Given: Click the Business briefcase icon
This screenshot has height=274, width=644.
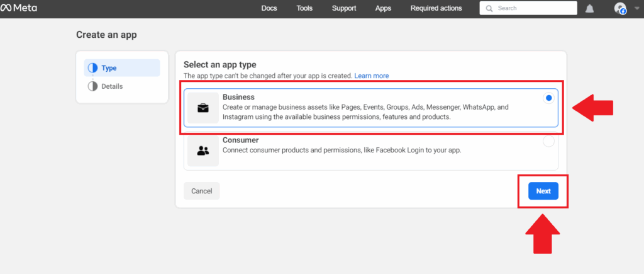Looking at the screenshot, I should 203,108.
